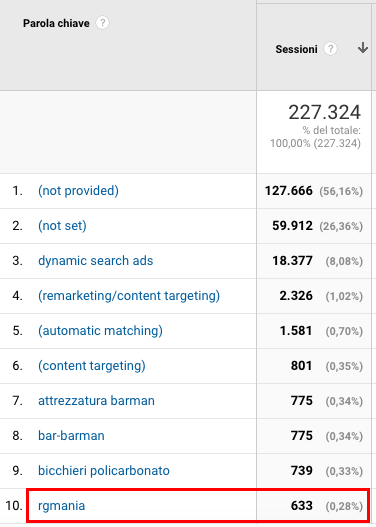Screen dimensions: 376x527
Task: Select attrezzatura barman keyword
Action: [x=96, y=400]
